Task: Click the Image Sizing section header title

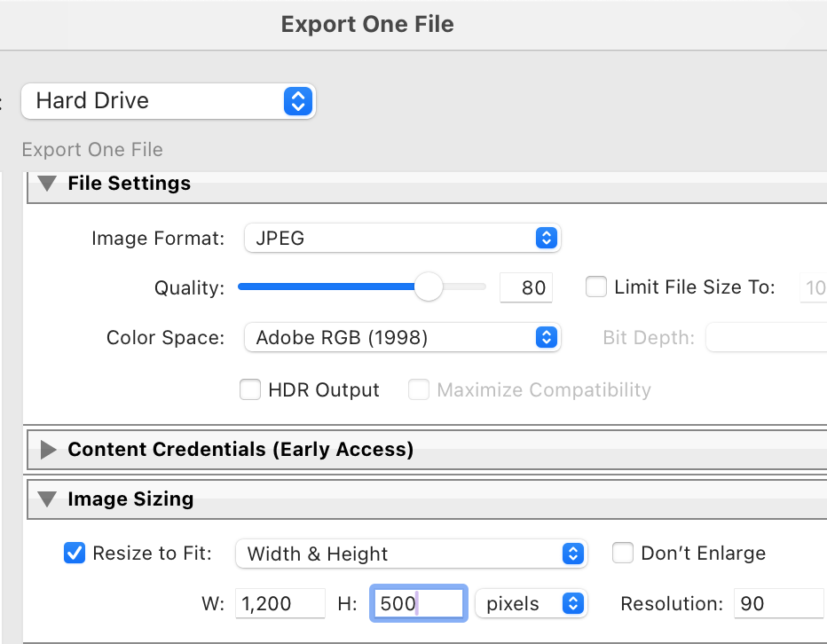Action: coord(130,500)
